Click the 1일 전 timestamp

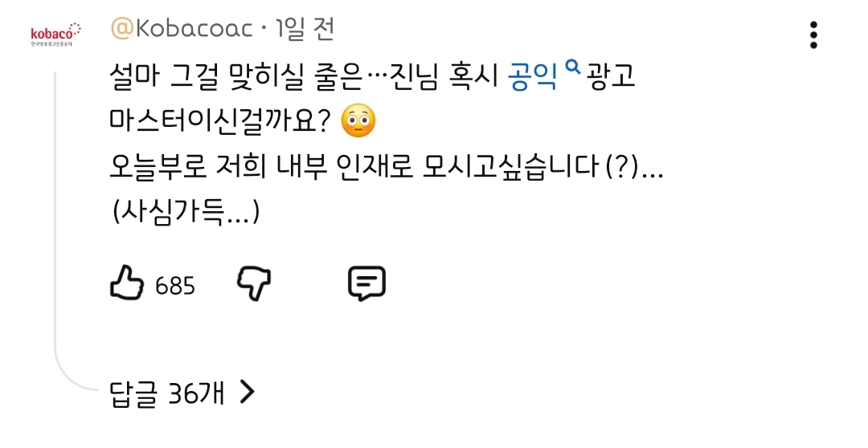point(304,30)
